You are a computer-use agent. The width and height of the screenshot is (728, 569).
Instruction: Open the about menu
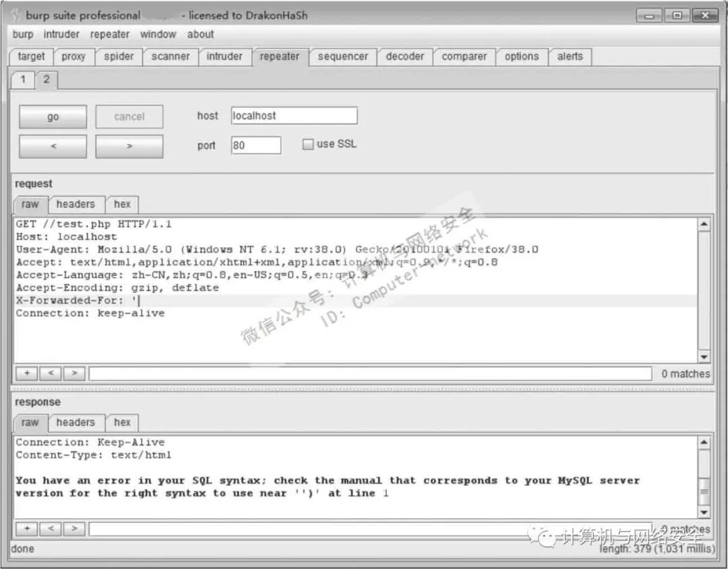(201, 34)
